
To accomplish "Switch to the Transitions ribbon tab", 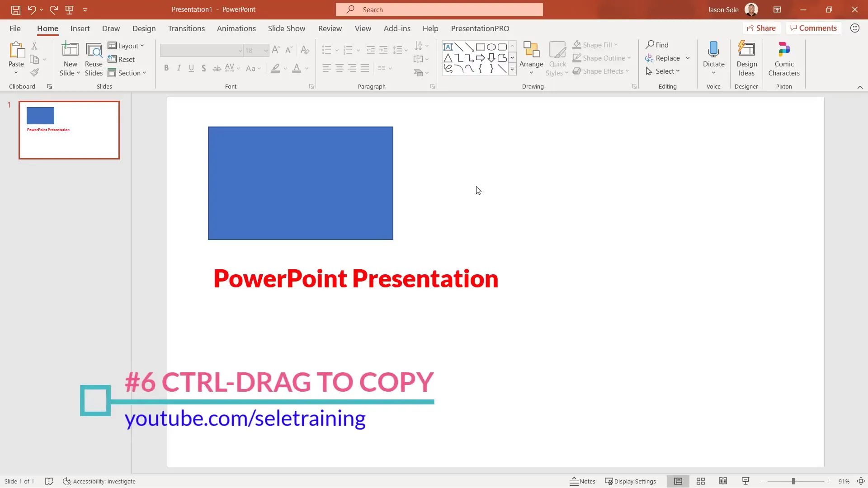I will [x=186, y=28].
